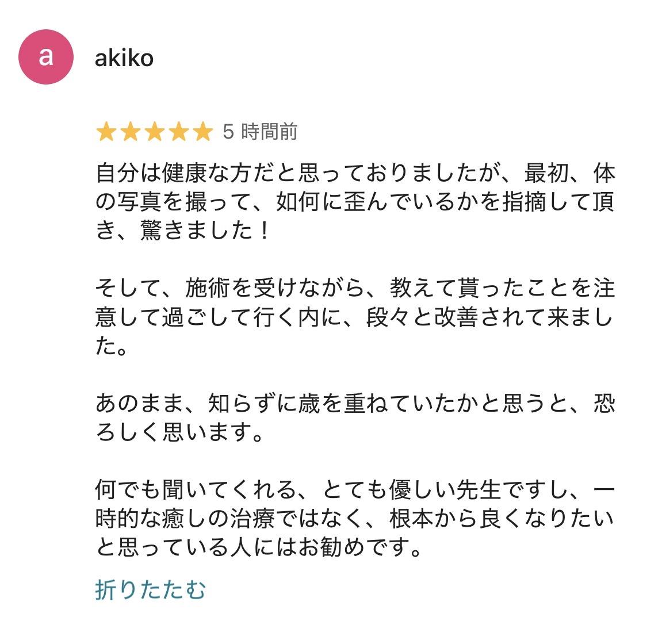Image resolution: width=662 pixels, height=644 pixels.
Task: Click the line starting あのまま、知らずに
Action: (x=355, y=403)
